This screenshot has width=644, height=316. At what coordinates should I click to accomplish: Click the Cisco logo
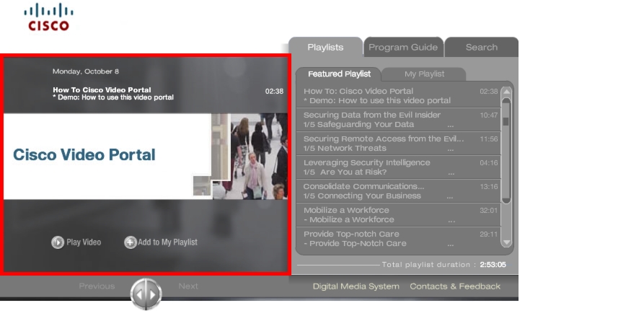tap(48, 17)
